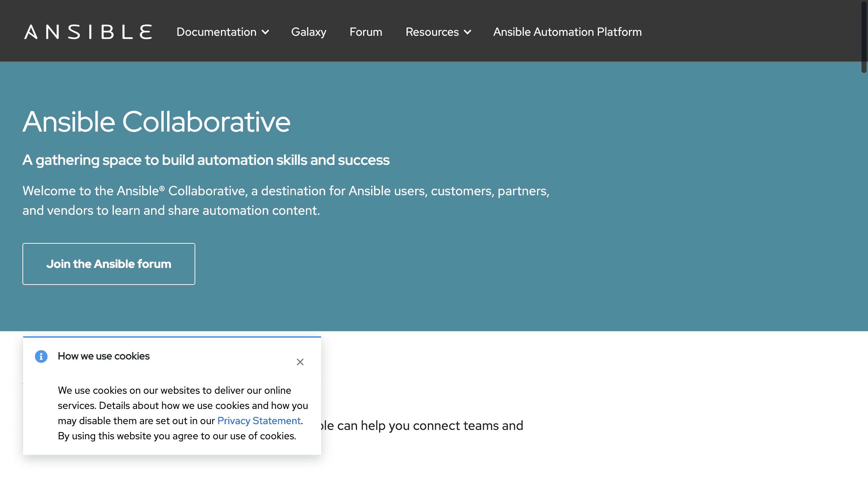Image resolution: width=868 pixels, height=478 pixels.
Task: Click the blue info icon in cookie notice
Action: [41, 356]
